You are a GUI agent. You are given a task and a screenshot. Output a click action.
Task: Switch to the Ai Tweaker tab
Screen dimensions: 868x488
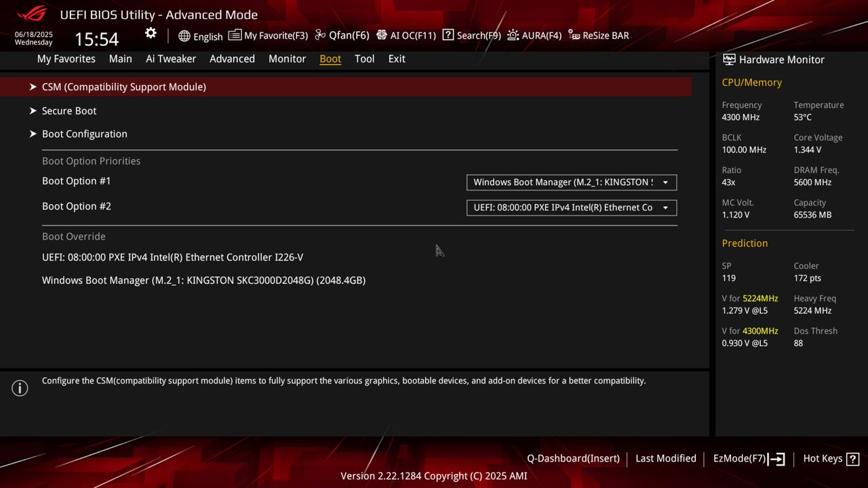pyautogui.click(x=170, y=59)
